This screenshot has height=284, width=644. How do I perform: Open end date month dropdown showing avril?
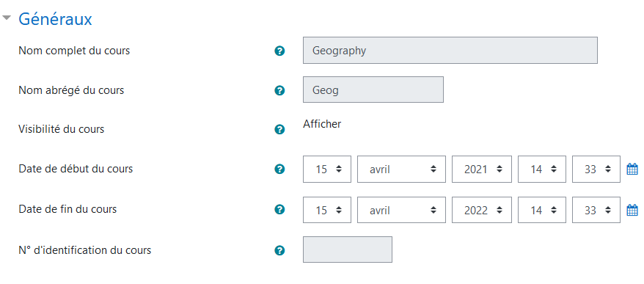401,210
